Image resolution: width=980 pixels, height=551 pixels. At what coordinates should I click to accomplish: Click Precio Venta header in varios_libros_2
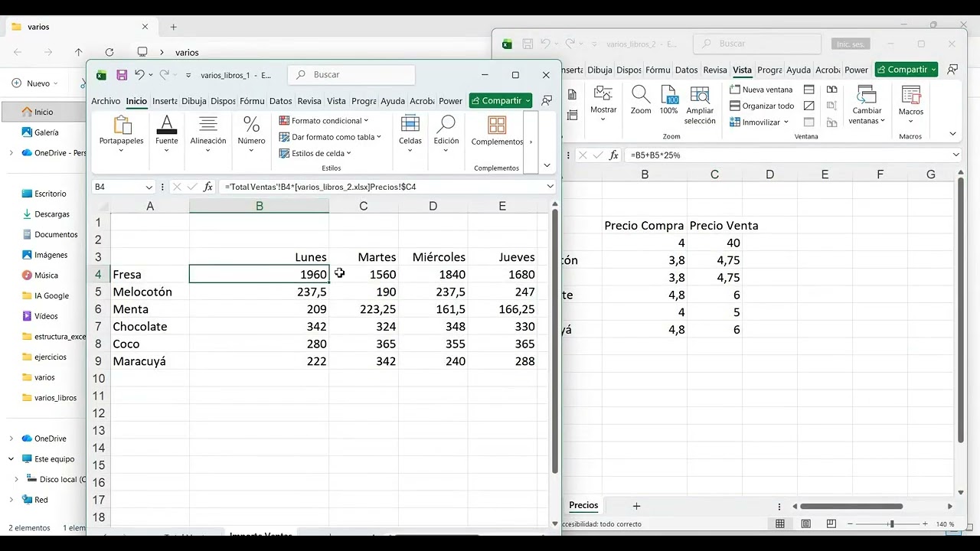pyautogui.click(x=724, y=225)
